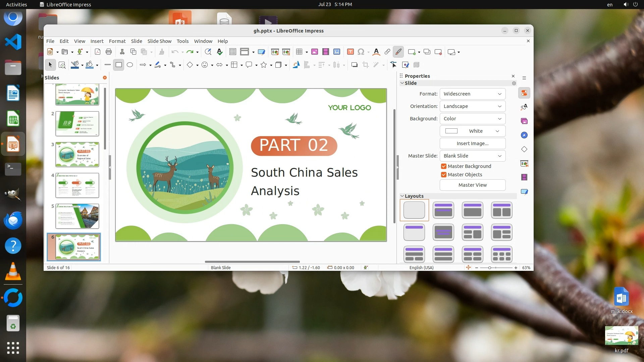
Task: Open the Format dropdown showing Widescreen
Action: 472,94
